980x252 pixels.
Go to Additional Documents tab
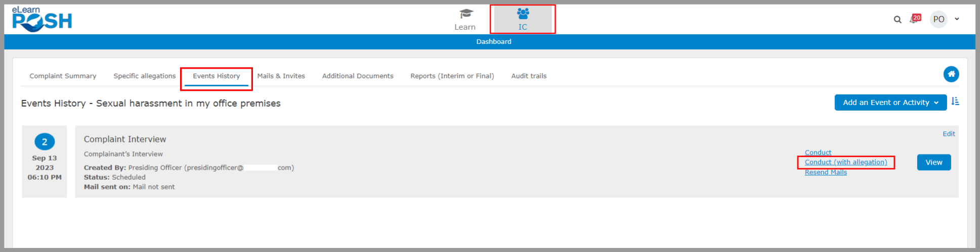(357, 76)
